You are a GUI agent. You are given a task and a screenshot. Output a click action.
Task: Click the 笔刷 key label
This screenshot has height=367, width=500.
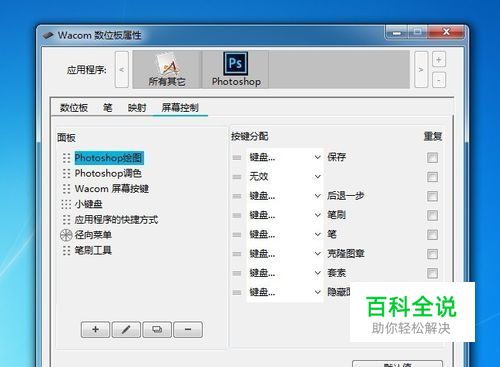336,215
